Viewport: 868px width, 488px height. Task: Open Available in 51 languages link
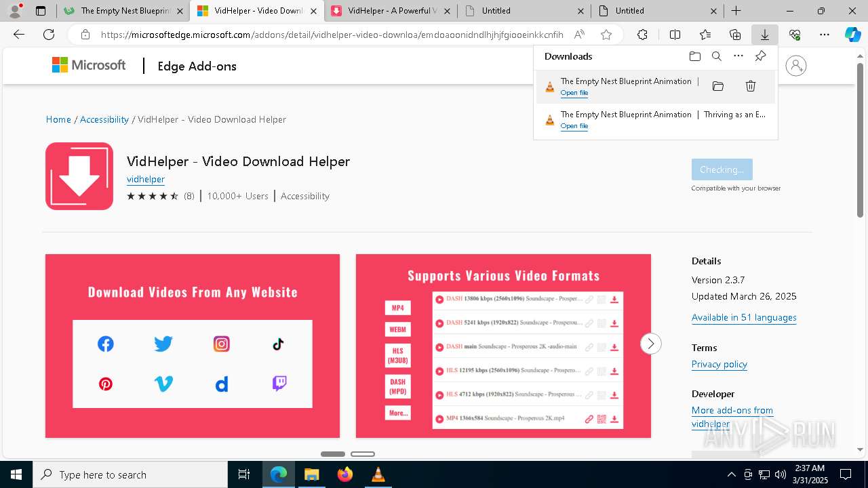click(x=744, y=317)
